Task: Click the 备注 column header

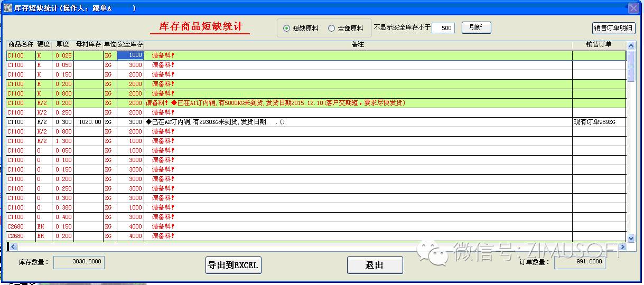Action: click(358, 45)
